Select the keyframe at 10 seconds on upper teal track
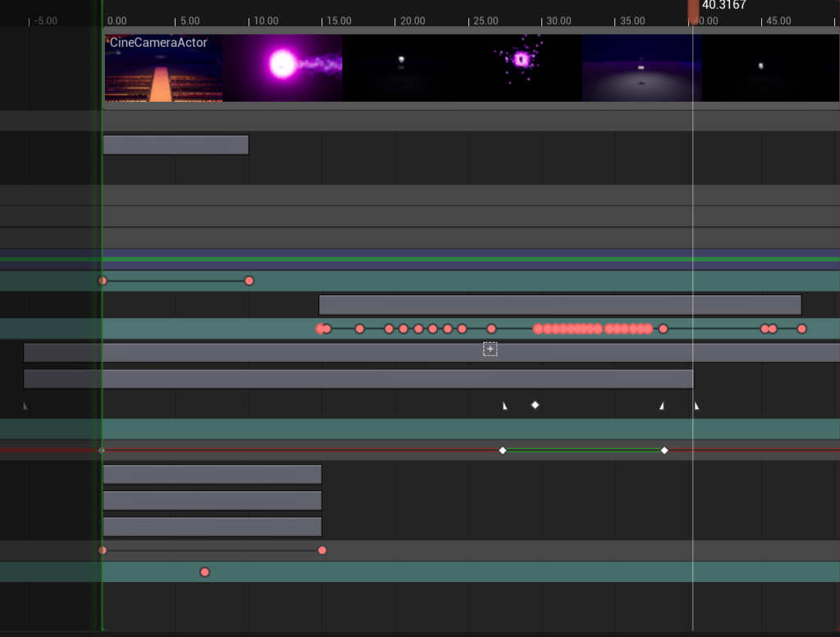The width and height of the screenshot is (840, 637). 249,281
